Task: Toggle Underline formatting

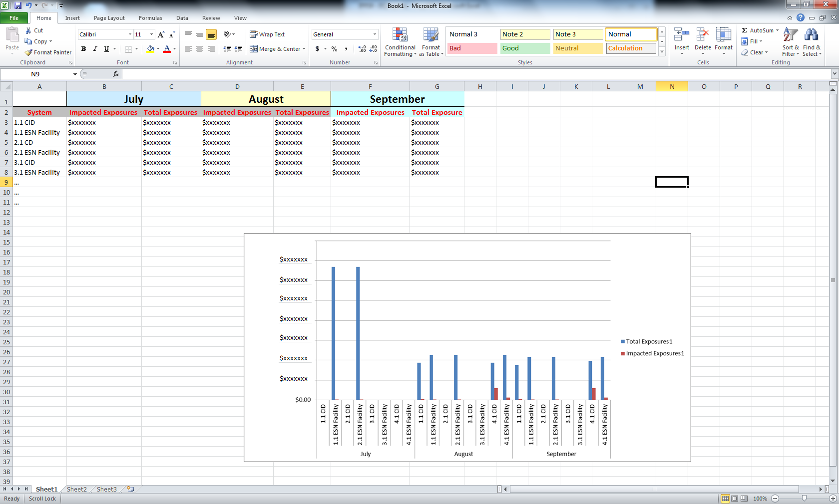Action: click(106, 49)
